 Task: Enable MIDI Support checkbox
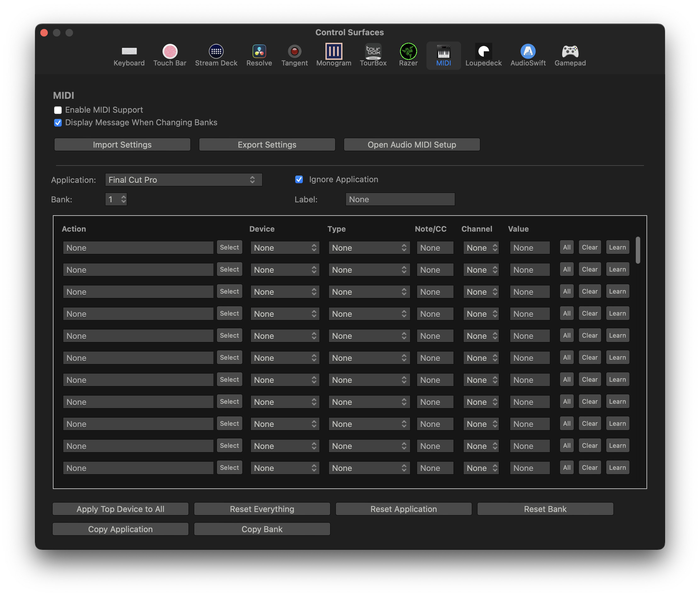(58, 110)
